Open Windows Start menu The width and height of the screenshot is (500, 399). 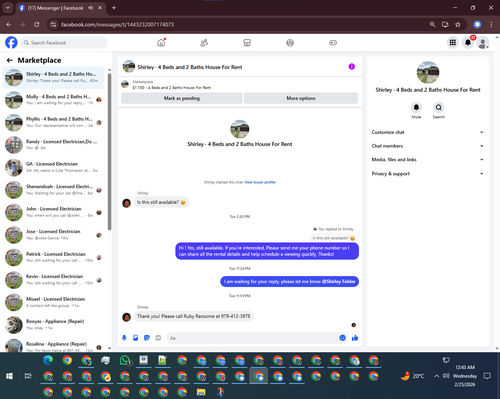9,376
